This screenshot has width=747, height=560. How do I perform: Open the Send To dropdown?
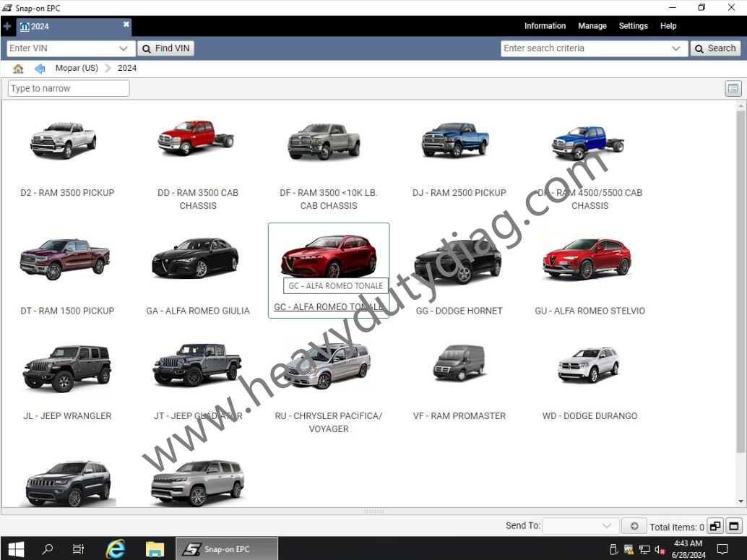click(x=581, y=526)
